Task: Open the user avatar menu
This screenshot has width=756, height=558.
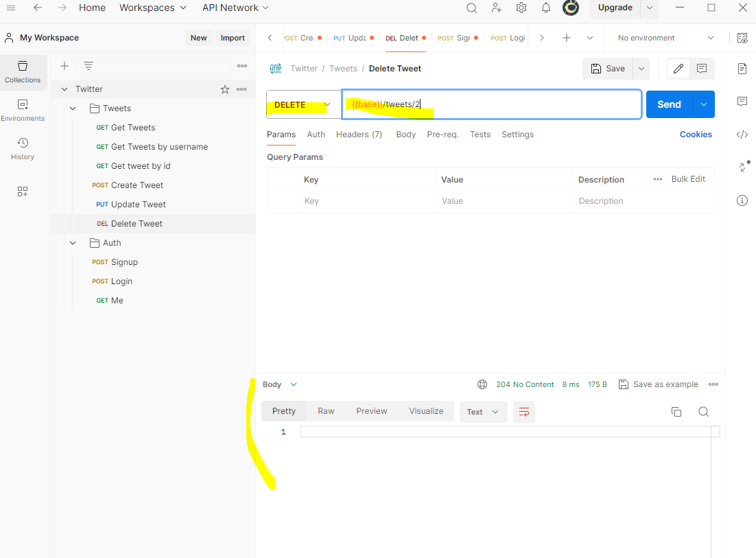Action: [x=571, y=8]
